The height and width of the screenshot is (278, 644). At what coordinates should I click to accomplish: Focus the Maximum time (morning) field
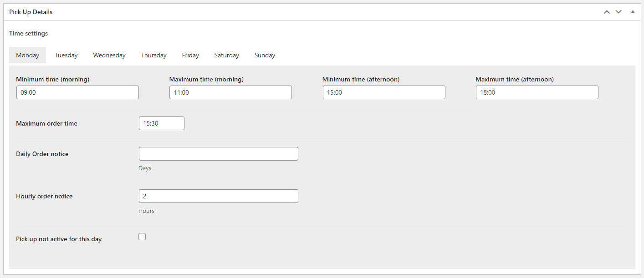pos(230,92)
